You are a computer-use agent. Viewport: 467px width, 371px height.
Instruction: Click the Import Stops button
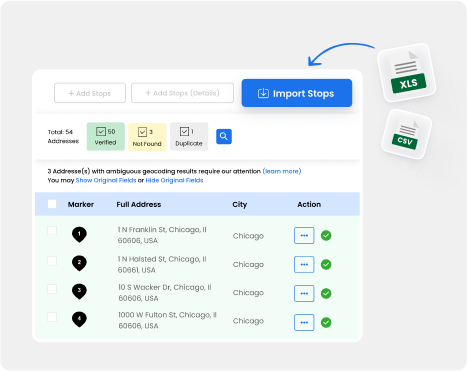click(x=297, y=93)
